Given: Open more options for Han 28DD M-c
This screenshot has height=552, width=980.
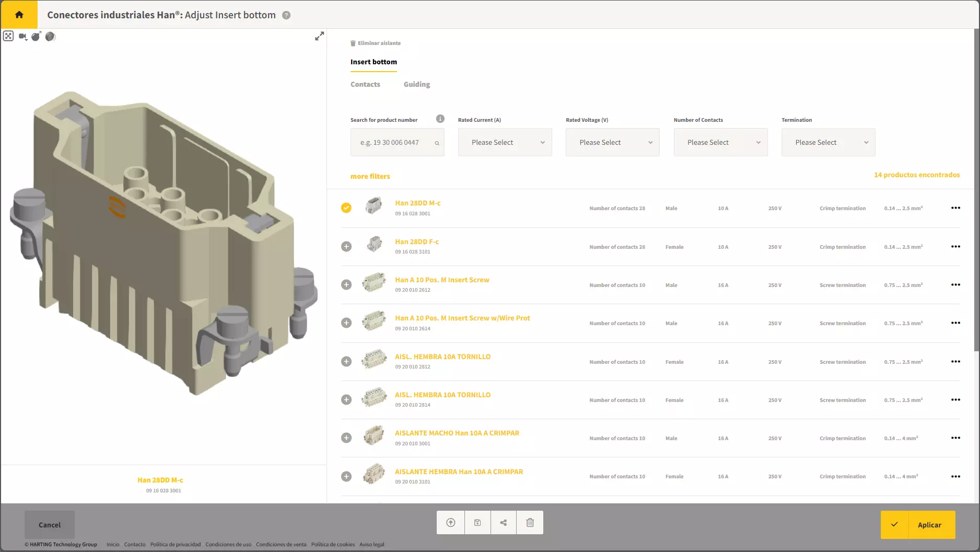Looking at the screenshot, I should [x=955, y=208].
